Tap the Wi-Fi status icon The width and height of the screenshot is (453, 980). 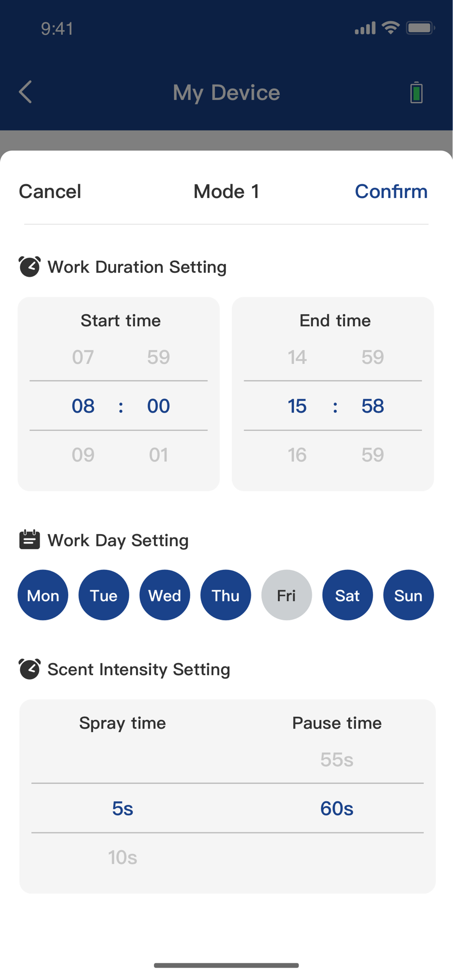(x=390, y=28)
